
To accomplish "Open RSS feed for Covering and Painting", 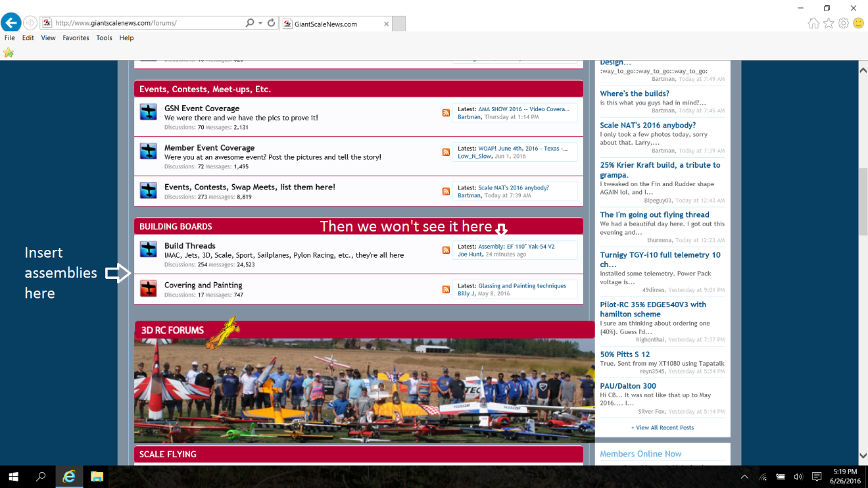I will pyautogui.click(x=446, y=290).
